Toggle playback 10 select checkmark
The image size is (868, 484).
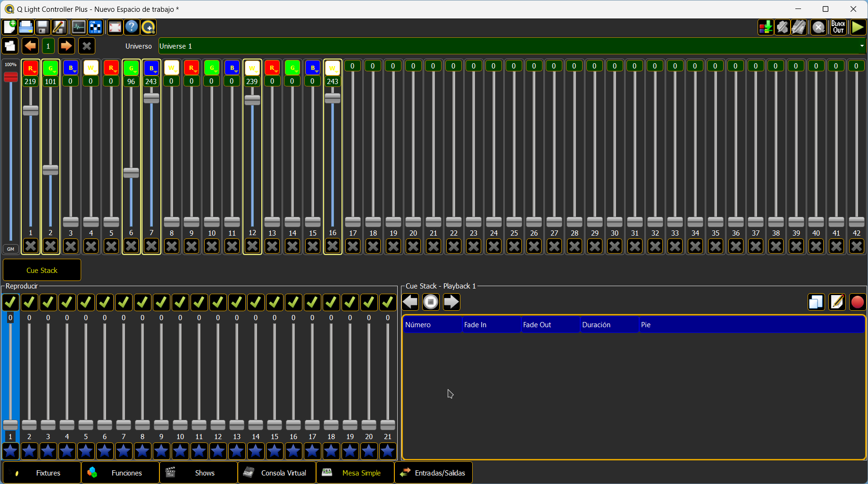[180, 302]
